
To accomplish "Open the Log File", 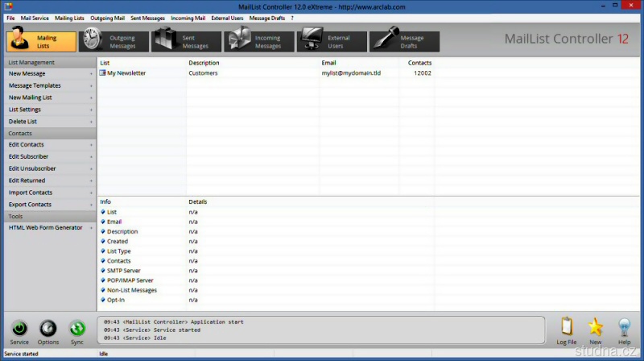I will click(x=566, y=330).
